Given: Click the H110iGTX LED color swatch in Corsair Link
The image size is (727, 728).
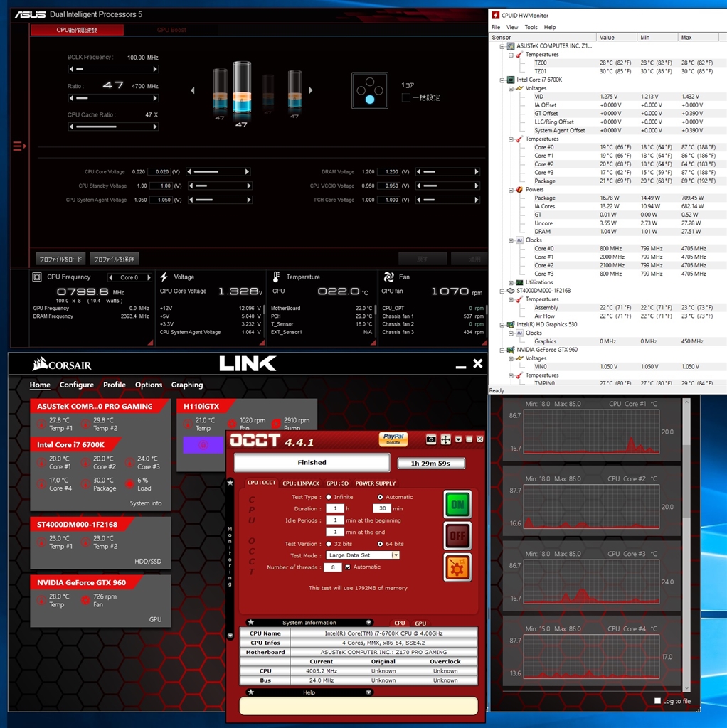Looking at the screenshot, I should point(203,445).
